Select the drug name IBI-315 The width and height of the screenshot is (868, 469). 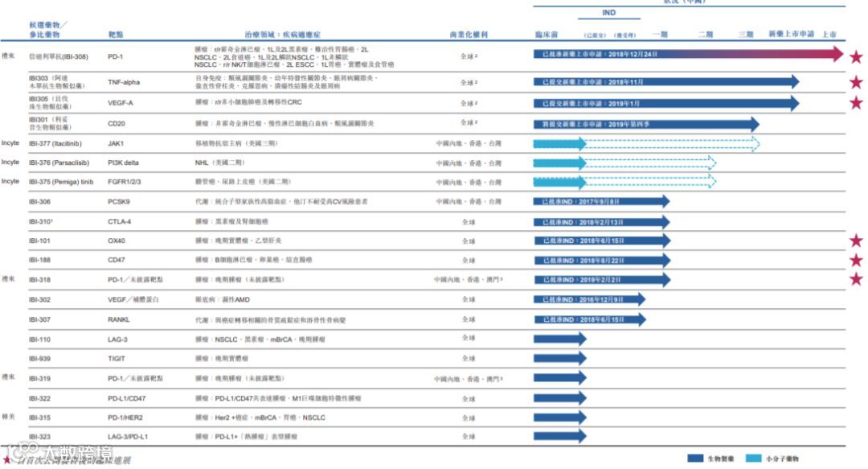[39, 418]
